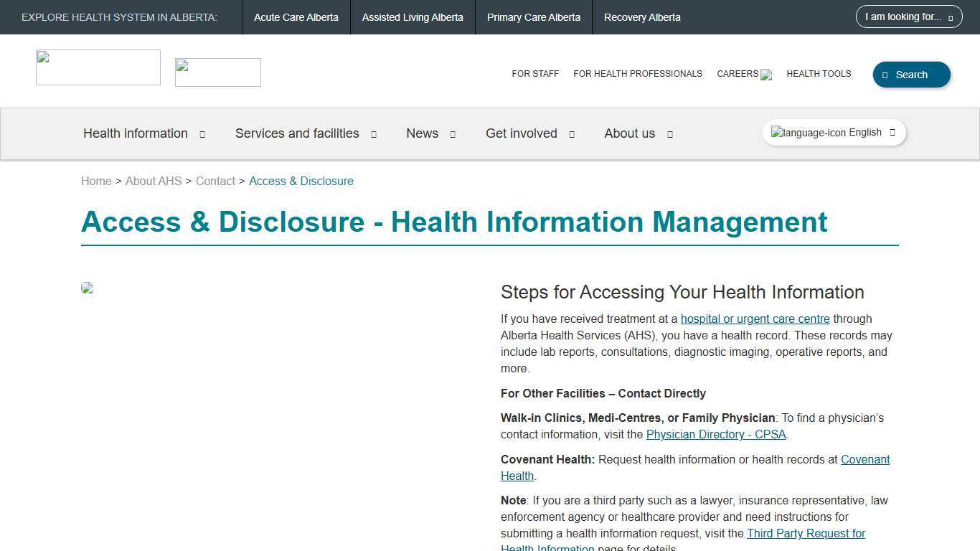Open the Physician Directory - CPSA link
Screen dimensions: 980x551
tap(715, 434)
